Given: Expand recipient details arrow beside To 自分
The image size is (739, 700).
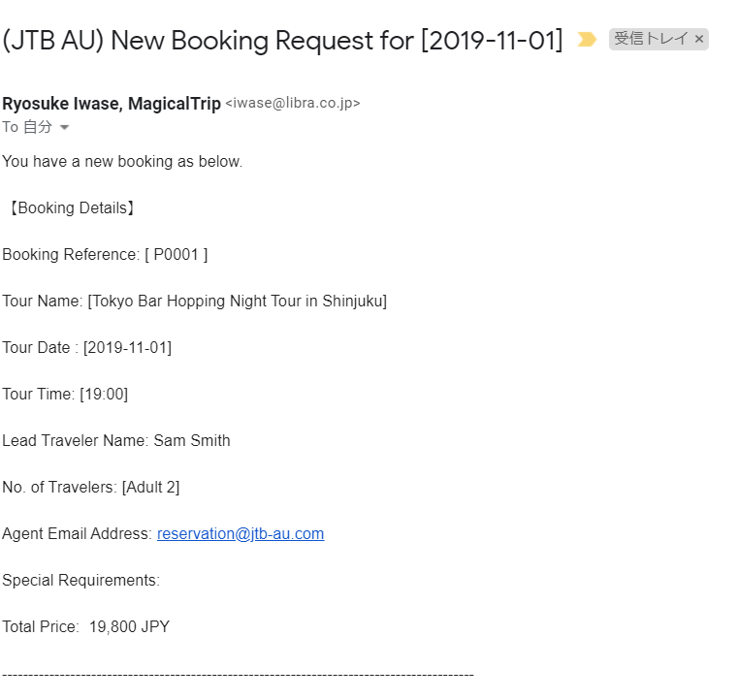Looking at the screenshot, I should coord(65,128).
